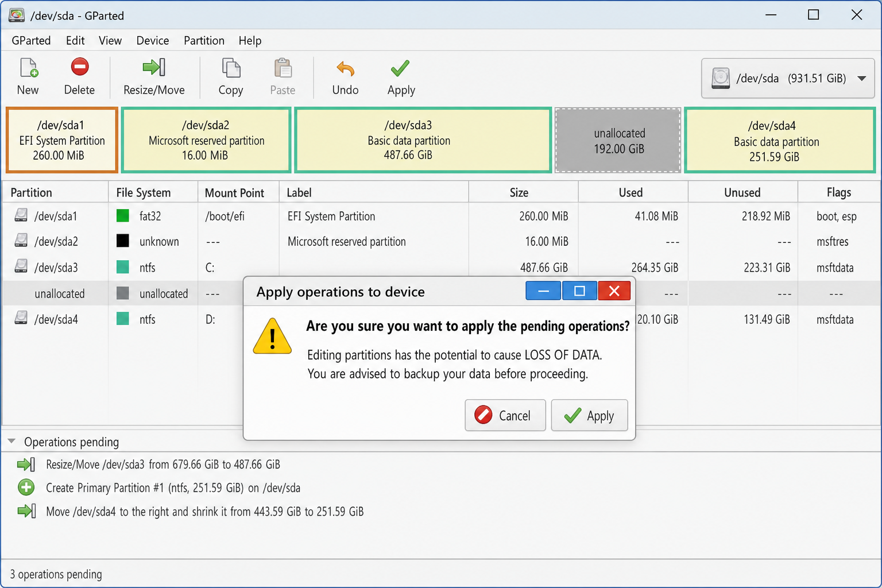Click the disk icon beside /dev/sda2 row
Viewport: 882px width, 588px height.
click(21, 241)
